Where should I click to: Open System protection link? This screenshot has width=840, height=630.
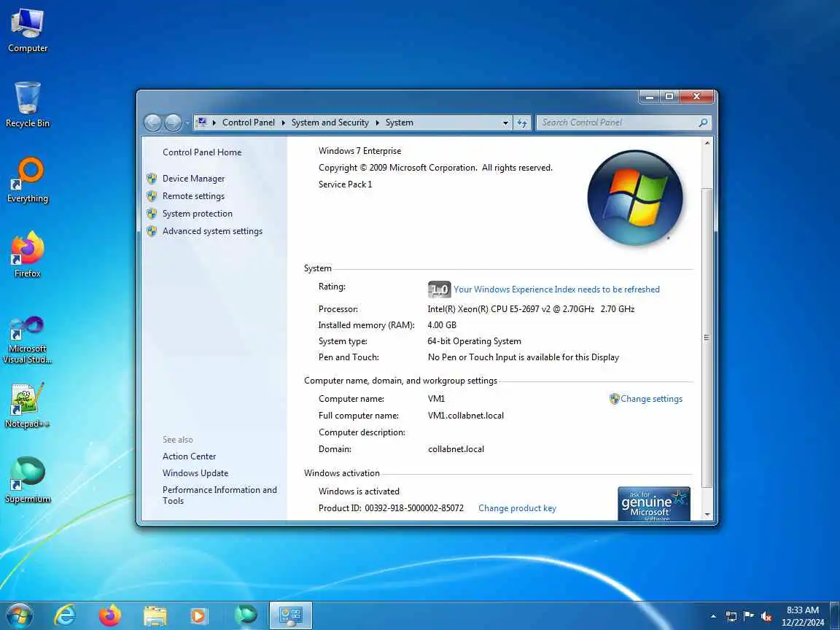tap(197, 214)
